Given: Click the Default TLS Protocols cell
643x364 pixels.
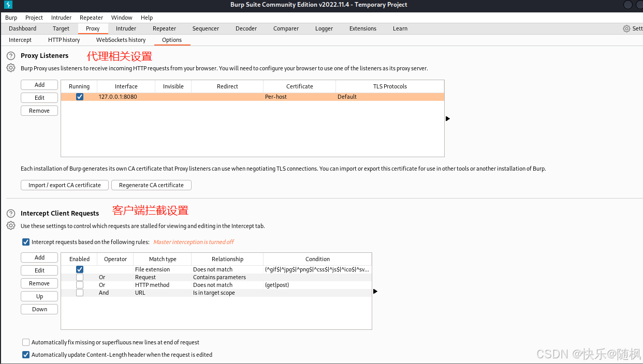Looking at the screenshot, I should [x=390, y=97].
